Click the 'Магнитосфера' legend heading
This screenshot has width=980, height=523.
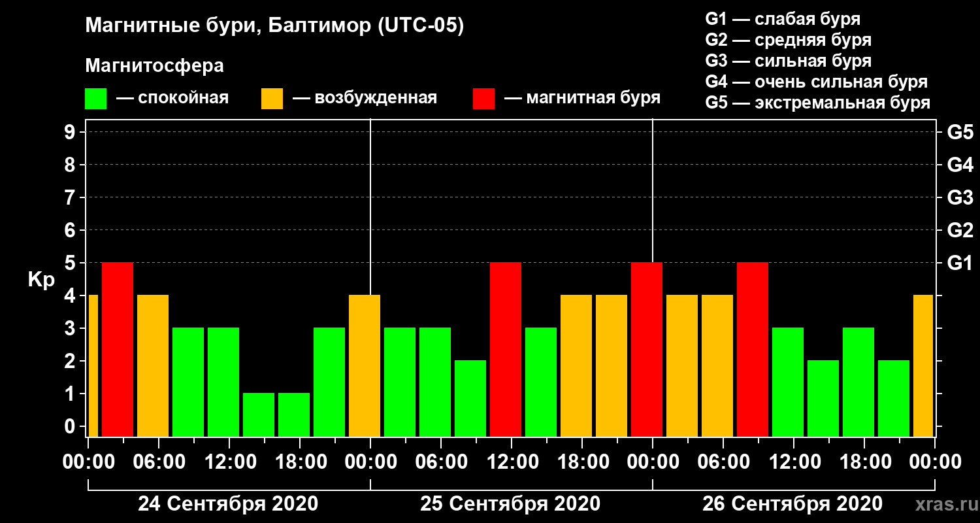click(155, 66)
